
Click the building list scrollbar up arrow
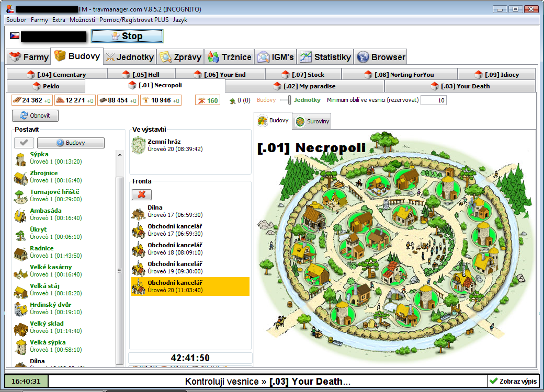120,155
